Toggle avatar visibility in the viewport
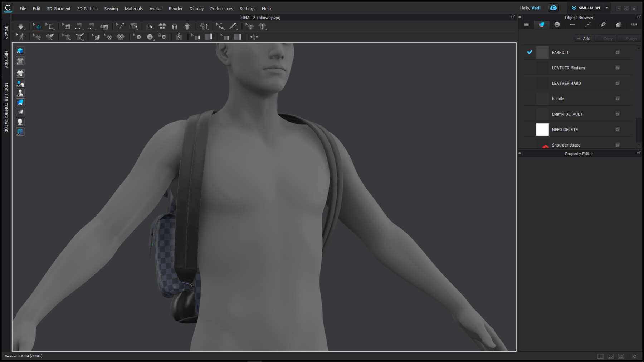This screenshot has height=362, width=644. click(20, 93)
